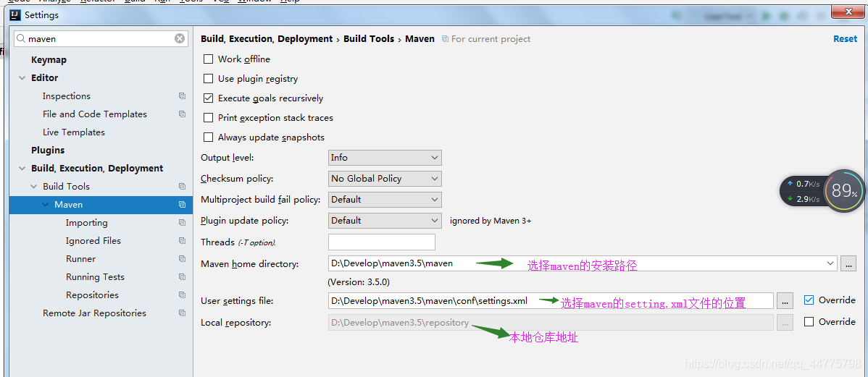Image resolution: width=868 pixels, height=377 pixels.
Task: Click the (Version: 3.5.0) text
Action: (359, 282)
